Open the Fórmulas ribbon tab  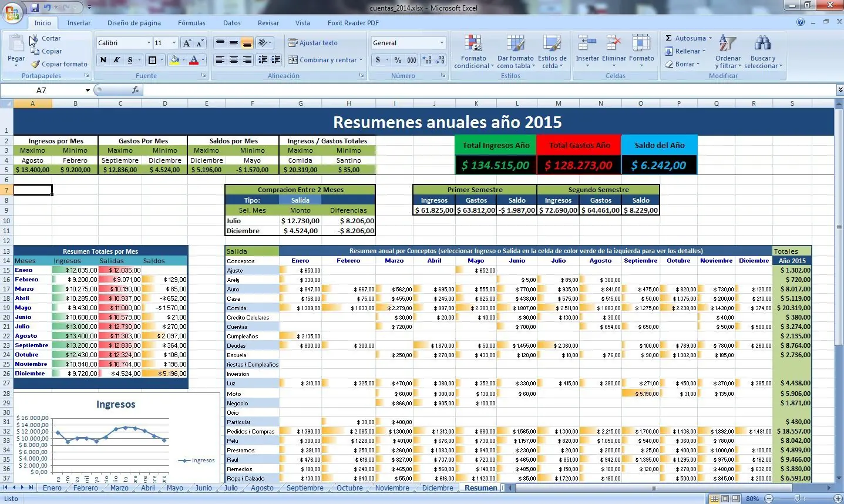191,23
